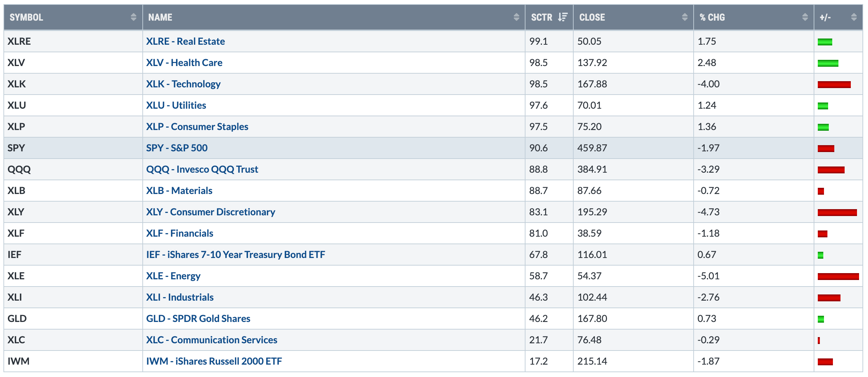868x377 pixels.
Task: Open XLRE - Real Estate link
Action: [x=185, y=41]
